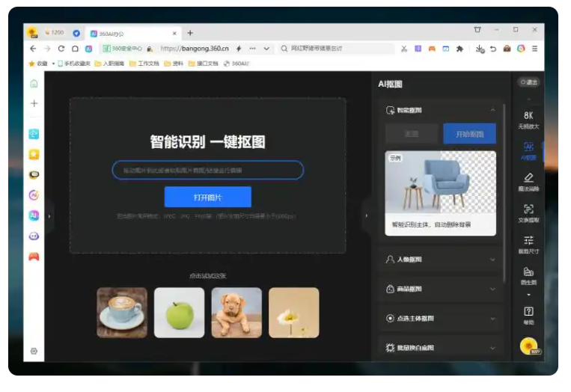Screen dimensions: 571x392
Task: Open the 资料 bookmark folder
Action: [x=174, y=64]
